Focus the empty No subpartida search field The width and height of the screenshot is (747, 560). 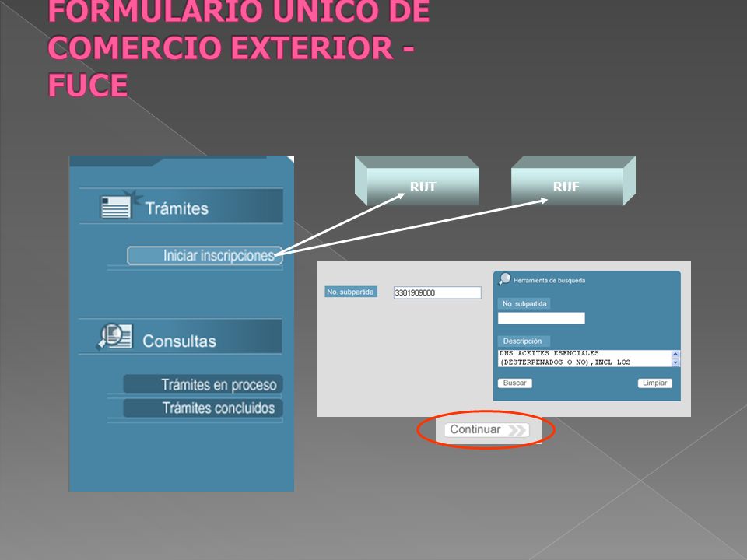(x=542, y=318)
